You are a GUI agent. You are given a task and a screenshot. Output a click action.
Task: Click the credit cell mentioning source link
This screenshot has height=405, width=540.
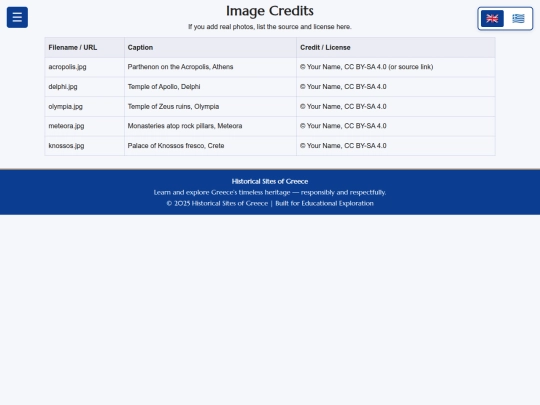click(396, 67)
